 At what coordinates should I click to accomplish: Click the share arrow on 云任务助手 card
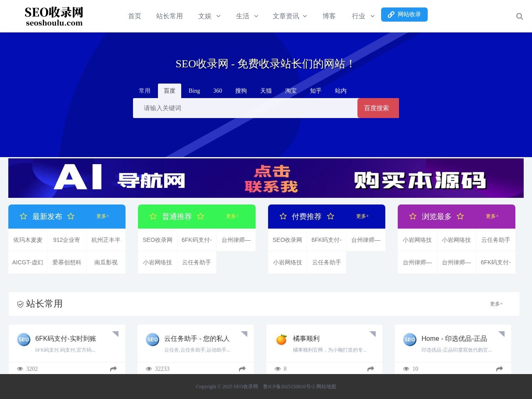point(242,369)
